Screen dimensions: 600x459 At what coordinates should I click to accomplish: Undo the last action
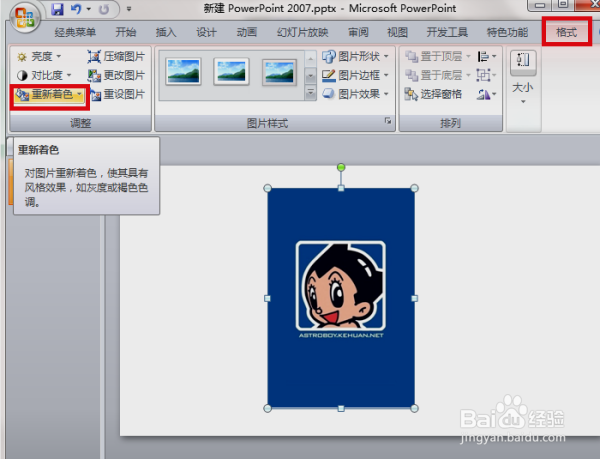click(76, 9)
